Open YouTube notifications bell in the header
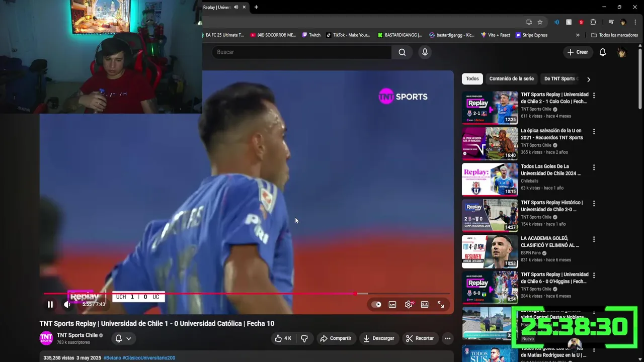Viewport: 644px width, 362px height. click(603, 52)
